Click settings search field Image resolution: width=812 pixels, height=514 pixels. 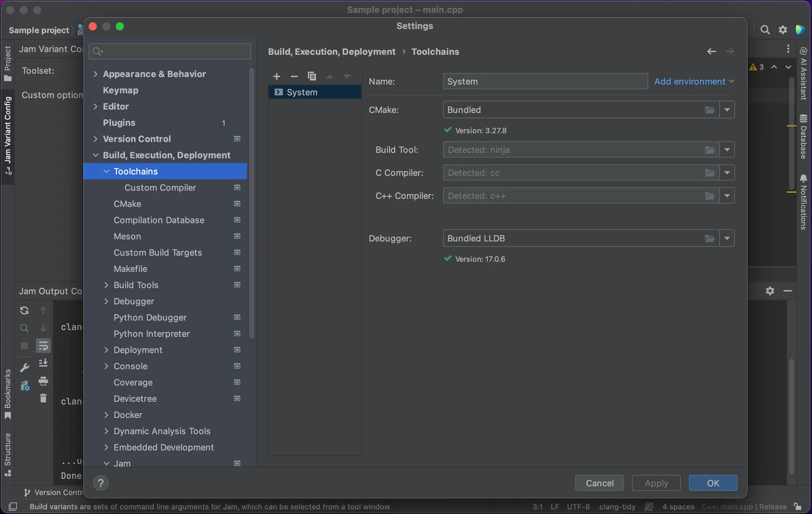point(170,52)
